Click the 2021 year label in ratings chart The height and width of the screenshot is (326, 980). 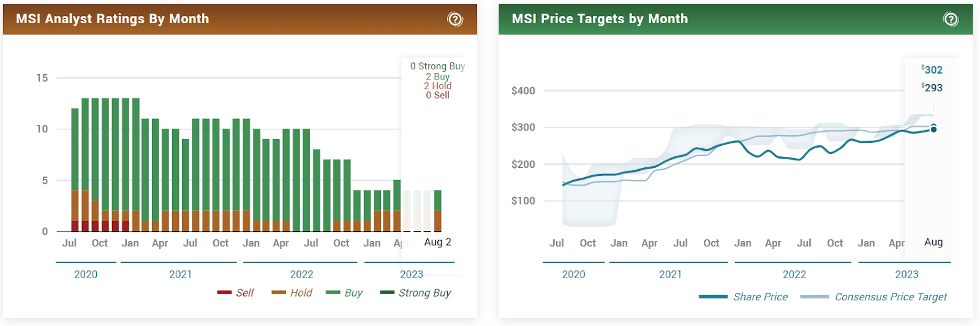pos(181,274)
